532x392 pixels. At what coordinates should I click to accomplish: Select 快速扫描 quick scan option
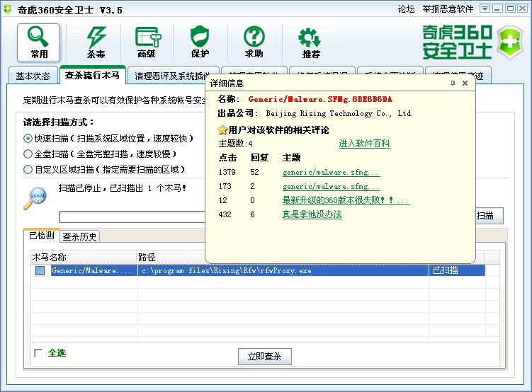(x=28, y=138)
